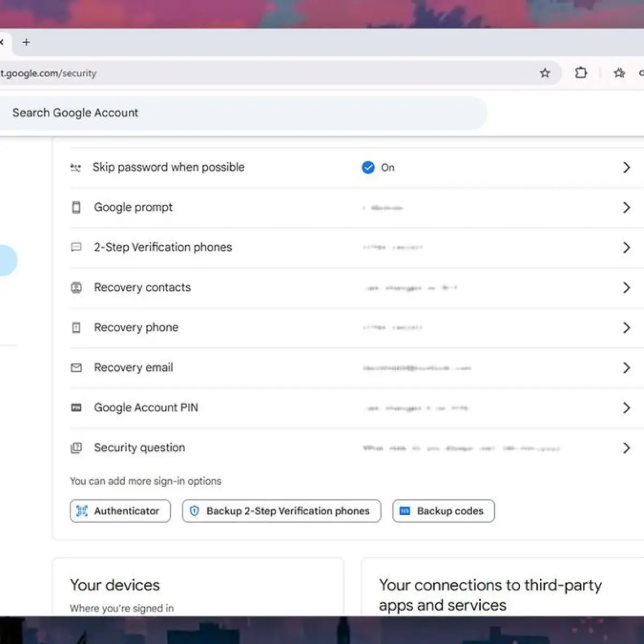Open the browser extensions puzzle icon
This screenshot has width=644, height=644.
581,73
